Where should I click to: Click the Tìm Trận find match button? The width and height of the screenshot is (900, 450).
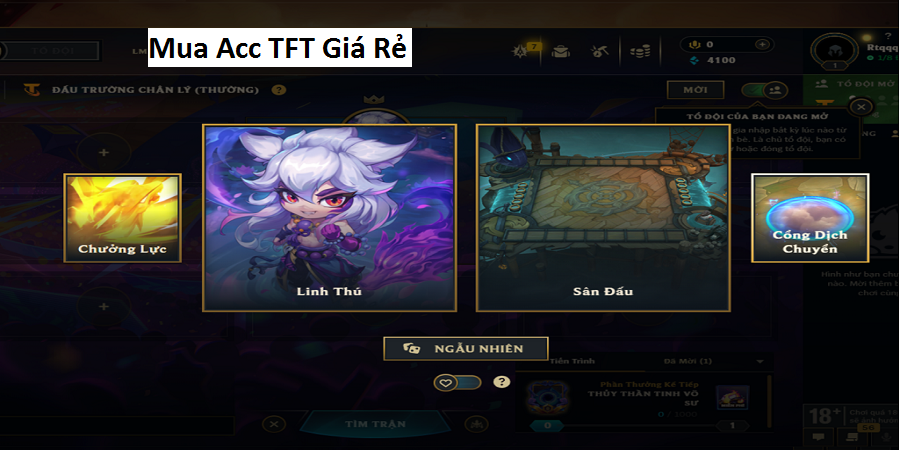(375, 424)
